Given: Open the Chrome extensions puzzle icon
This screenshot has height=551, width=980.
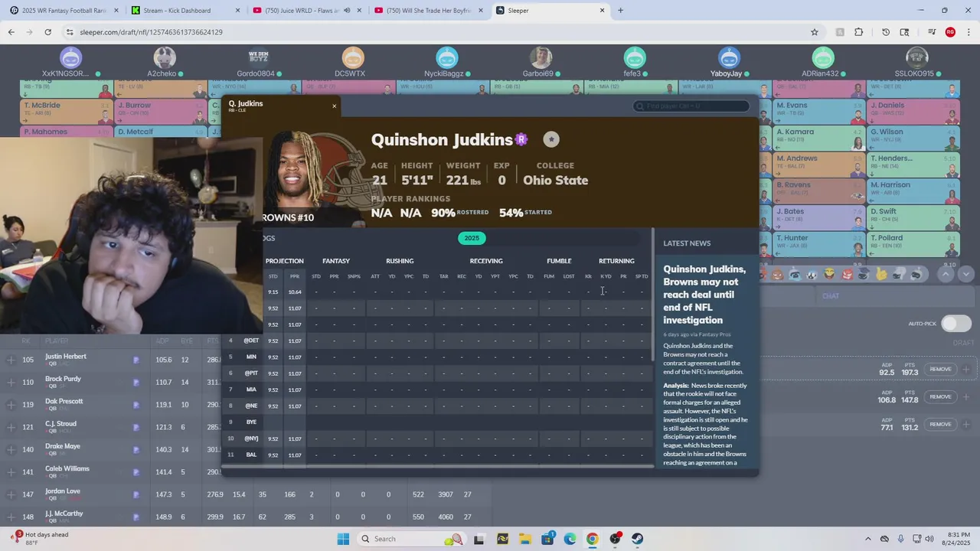Looking at the screenshot, I should pyautogui.click(x=858, y=32).
